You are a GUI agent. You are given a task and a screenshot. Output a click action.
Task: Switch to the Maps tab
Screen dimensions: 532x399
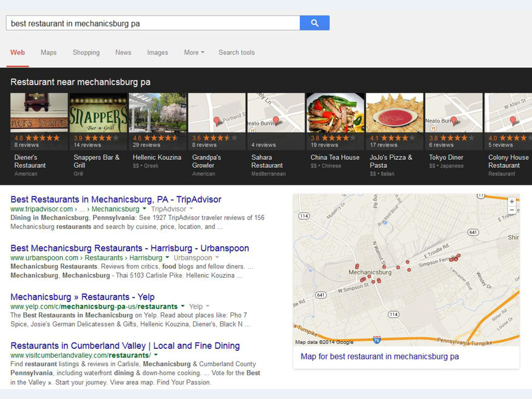coord(48,52)
